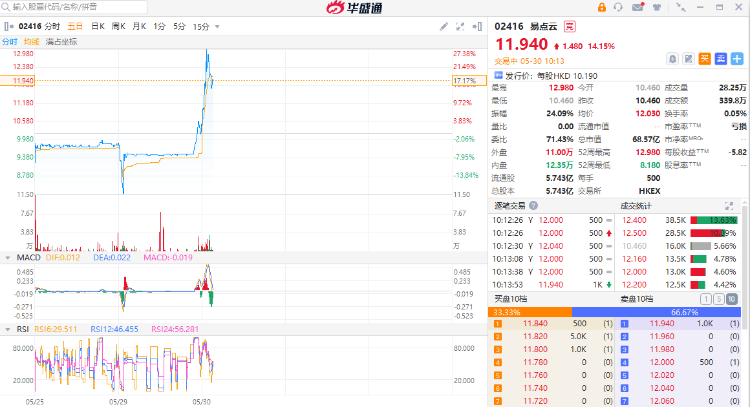
Task: Click the orange 买 buy button
Action: coord(705,59)
